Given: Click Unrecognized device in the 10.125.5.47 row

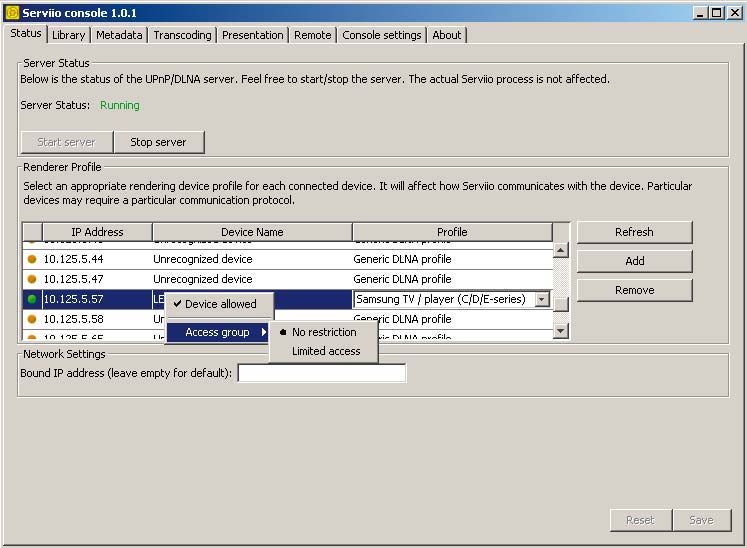Looking at the screenshot, I should pyautogui.click(x=203, y=279).
